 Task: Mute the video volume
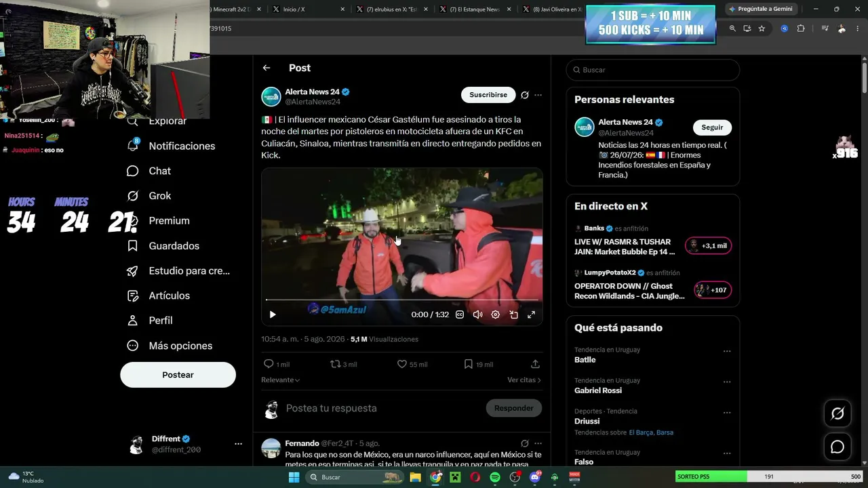[x=477, y=314]
